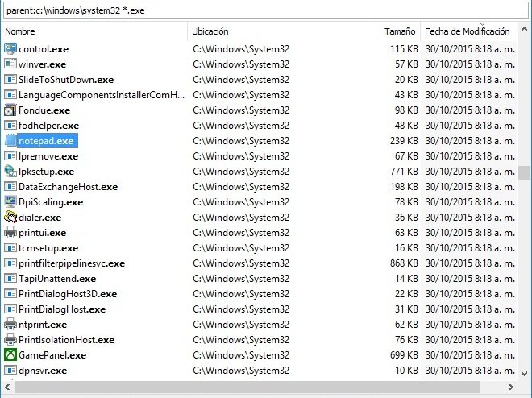This screenshot has width=532, height=398.
Task: Click the vertical scrollbar thumb
Action: pos(524,172)
